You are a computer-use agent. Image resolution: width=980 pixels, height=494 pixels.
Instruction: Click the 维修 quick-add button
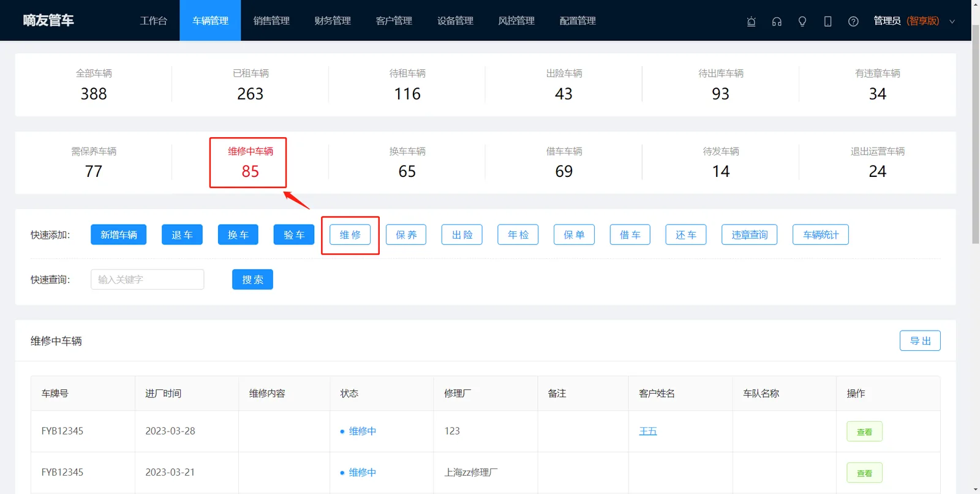coord(350,234)
